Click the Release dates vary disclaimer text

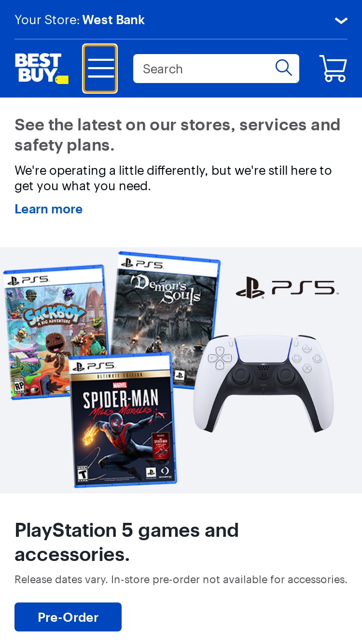point(181,579)
